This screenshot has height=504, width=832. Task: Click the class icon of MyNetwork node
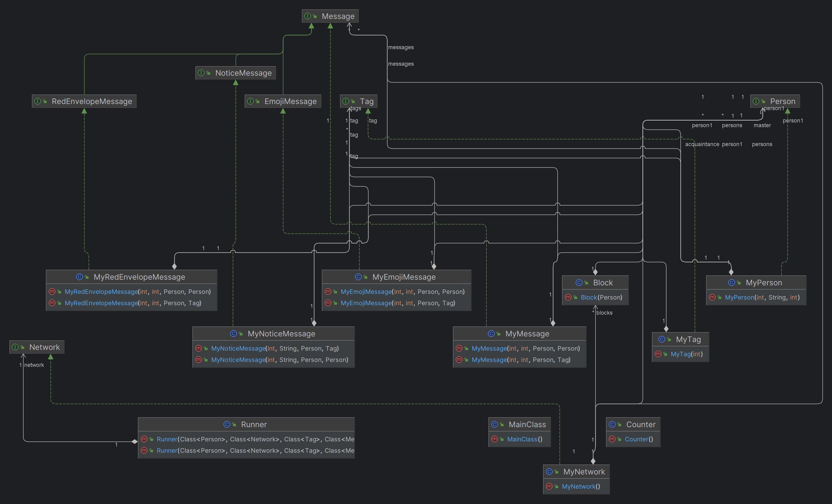549,472
